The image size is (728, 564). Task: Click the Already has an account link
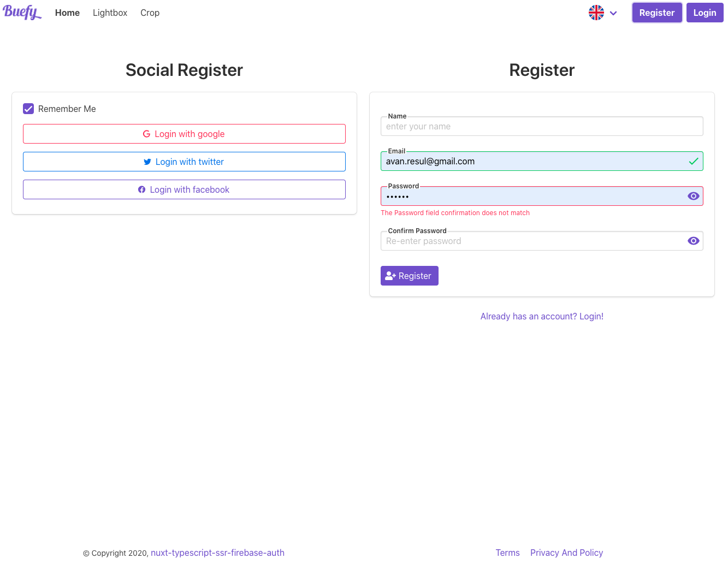coord(542,316)
